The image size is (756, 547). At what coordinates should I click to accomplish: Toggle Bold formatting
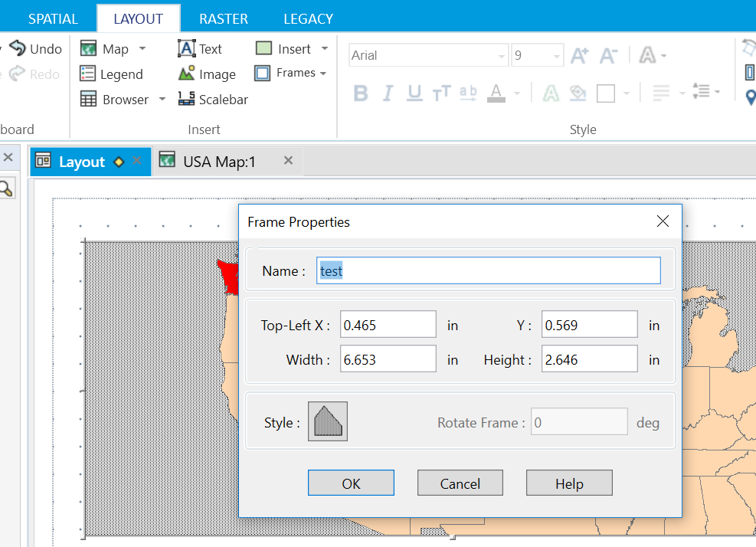(x=361, y=93)
